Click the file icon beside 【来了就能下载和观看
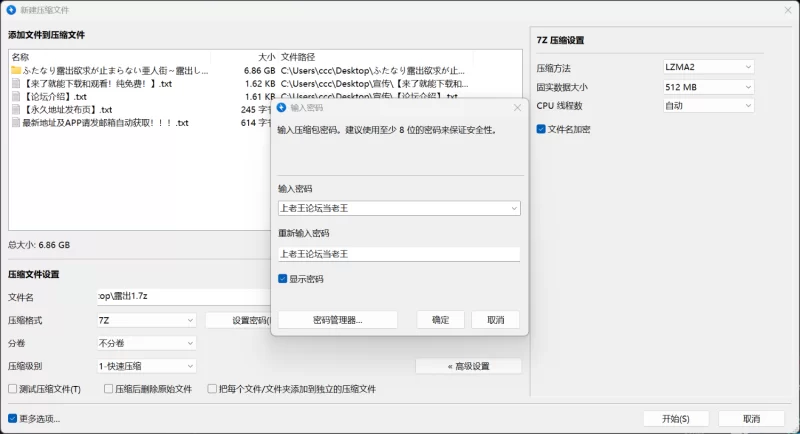800x434 pixels. (x=16, y=84)
